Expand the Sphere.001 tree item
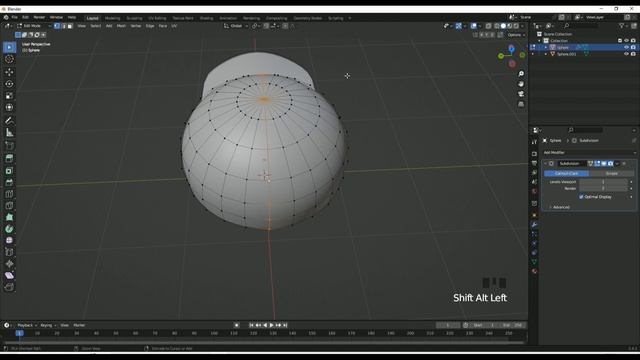Image resolution: width=640 pixels, height=360 pixels. pos(546,54)
